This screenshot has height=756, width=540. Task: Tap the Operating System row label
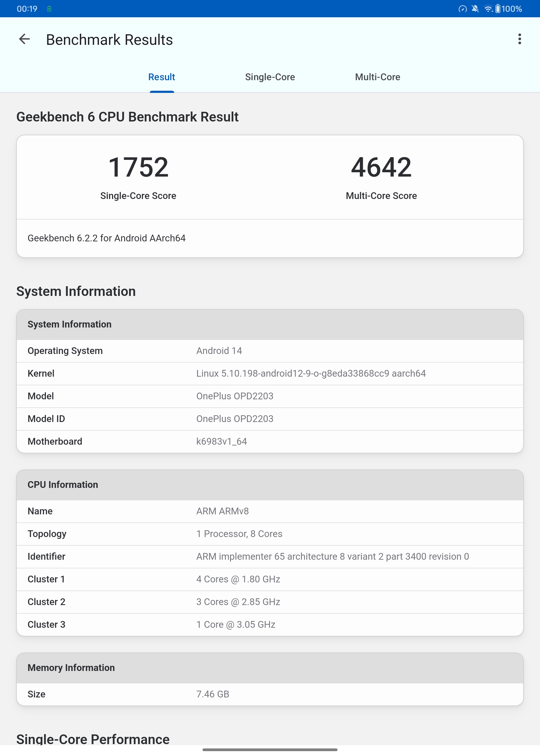pos(65,351)
